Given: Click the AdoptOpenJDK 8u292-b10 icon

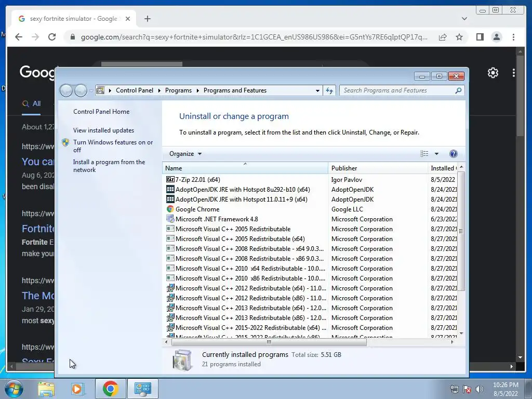Looking at the screenshot, I should pos(170,189).
